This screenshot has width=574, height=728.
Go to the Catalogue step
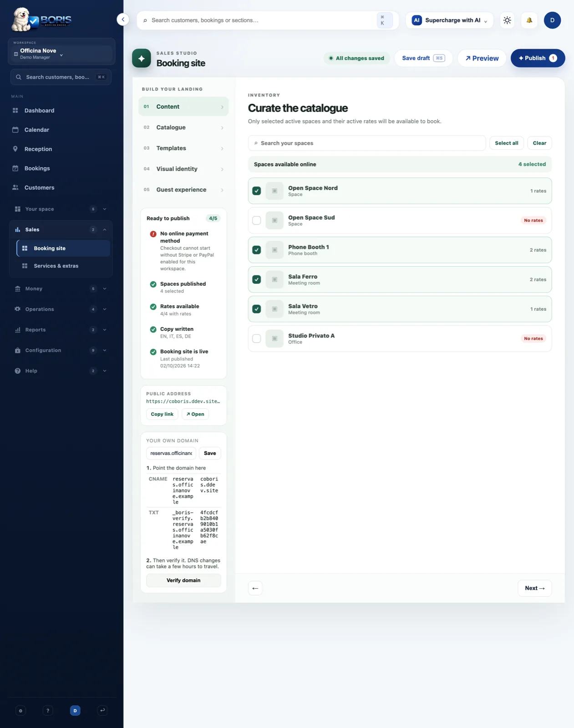point(183,127)
